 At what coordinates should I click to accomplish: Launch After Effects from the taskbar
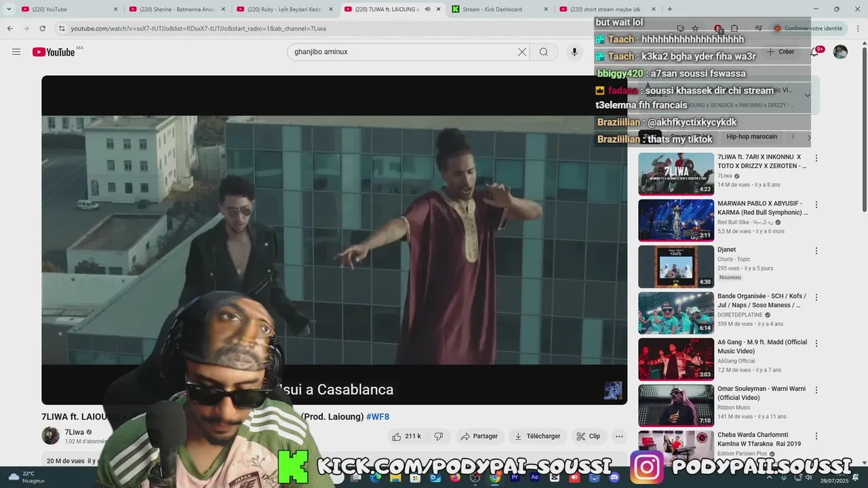[534, 478]
